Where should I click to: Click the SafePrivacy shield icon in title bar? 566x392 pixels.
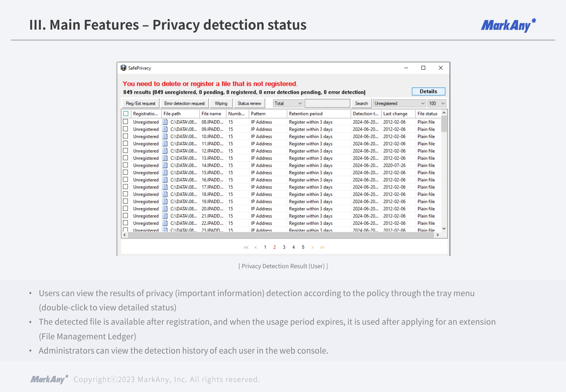coord(123,68)
